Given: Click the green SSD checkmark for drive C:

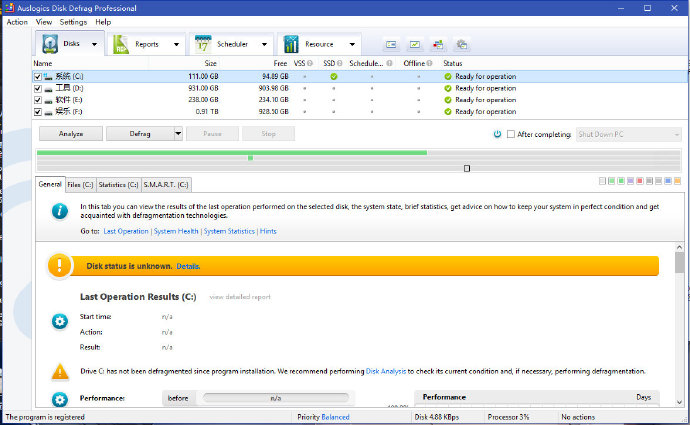Looking at the screenshot, I should click(334, 77).
